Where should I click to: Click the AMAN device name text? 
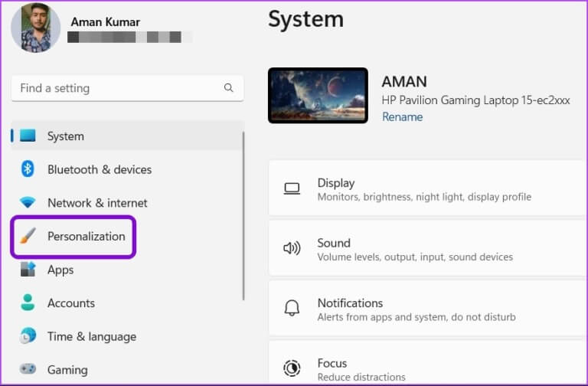[x=404, y=81]
